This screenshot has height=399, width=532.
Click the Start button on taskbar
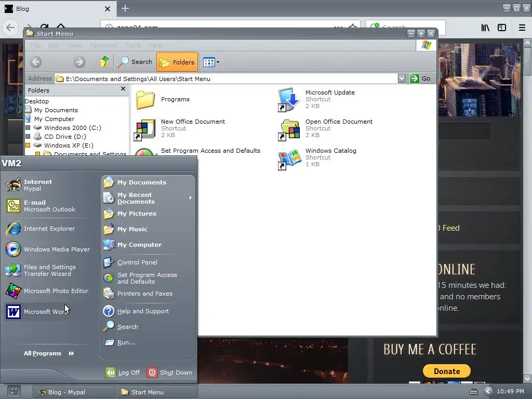point(14,392)
